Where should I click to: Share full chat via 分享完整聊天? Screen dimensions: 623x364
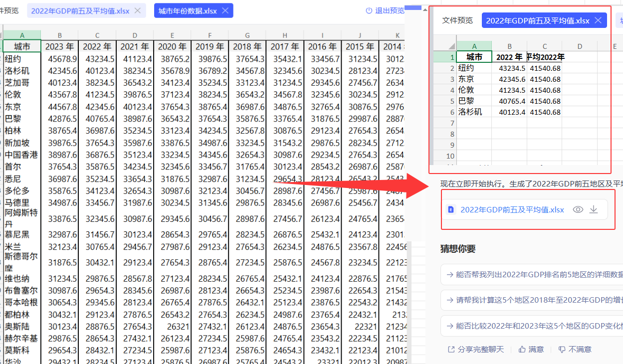[x=451, y=350]
